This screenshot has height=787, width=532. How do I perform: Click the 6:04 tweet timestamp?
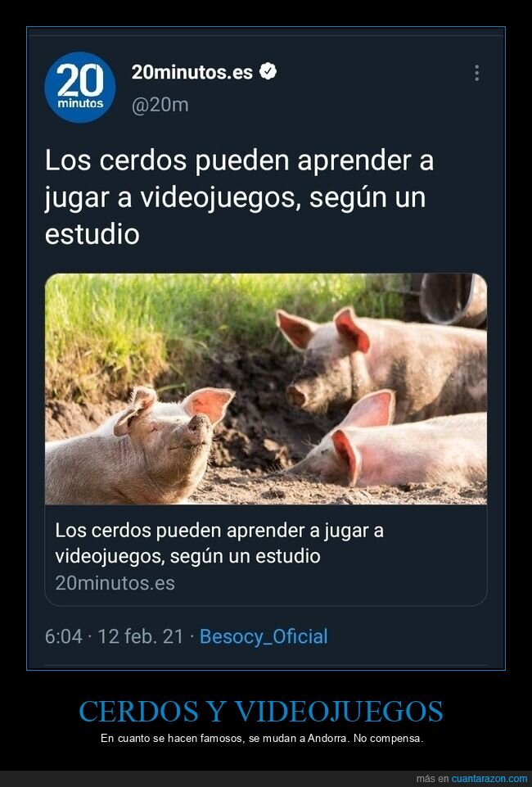tap(63, 636)
